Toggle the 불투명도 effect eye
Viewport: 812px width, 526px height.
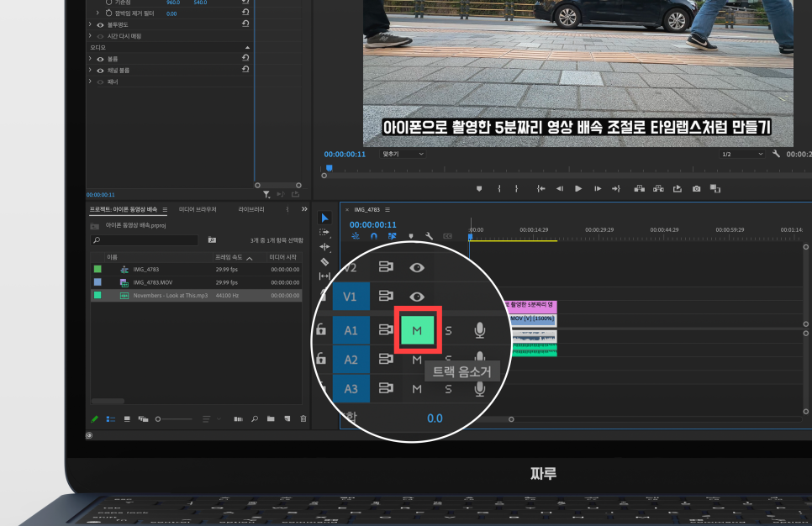click(101, 25)
